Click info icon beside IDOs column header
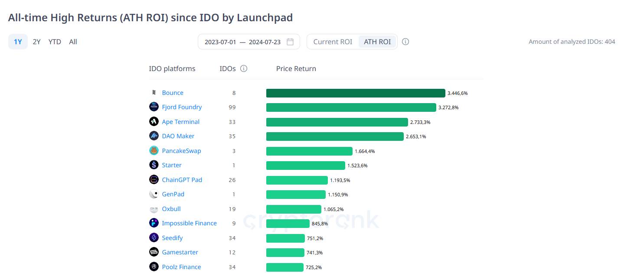 pos(244,68)
